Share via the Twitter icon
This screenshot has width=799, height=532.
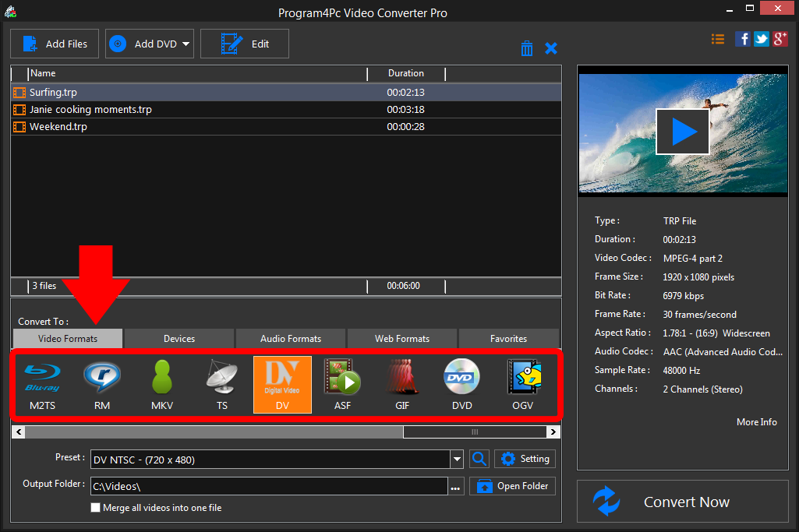pos(761,38)
